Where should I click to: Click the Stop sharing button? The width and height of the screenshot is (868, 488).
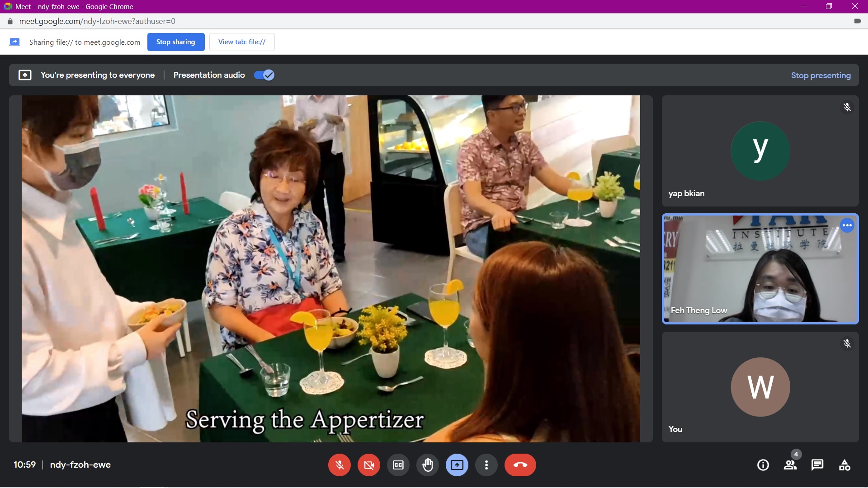tap(176, 42)
